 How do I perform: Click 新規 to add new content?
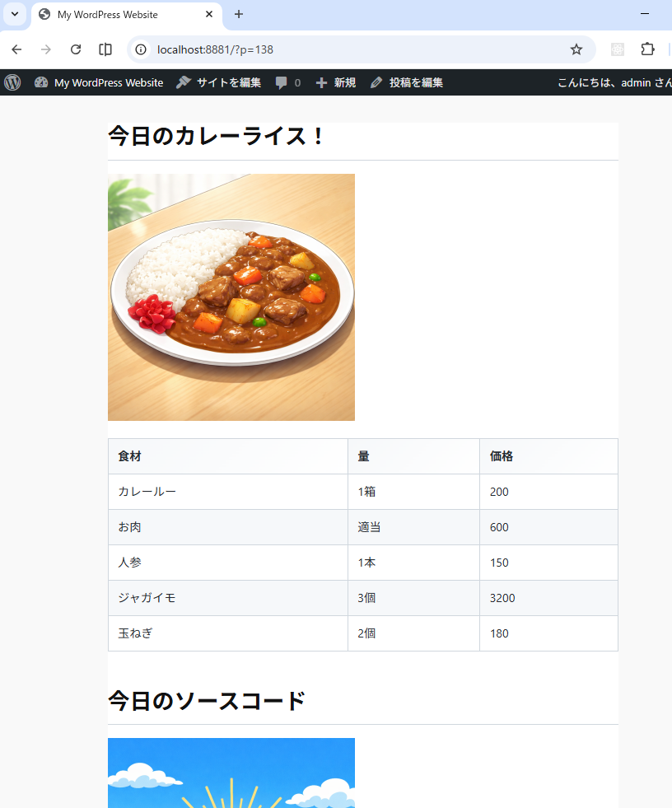335,82
